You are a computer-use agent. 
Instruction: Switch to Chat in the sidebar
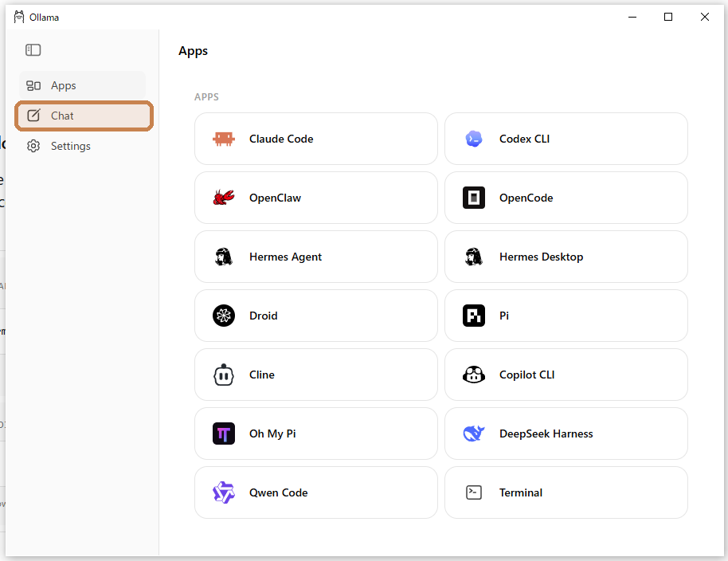[84, 116]
